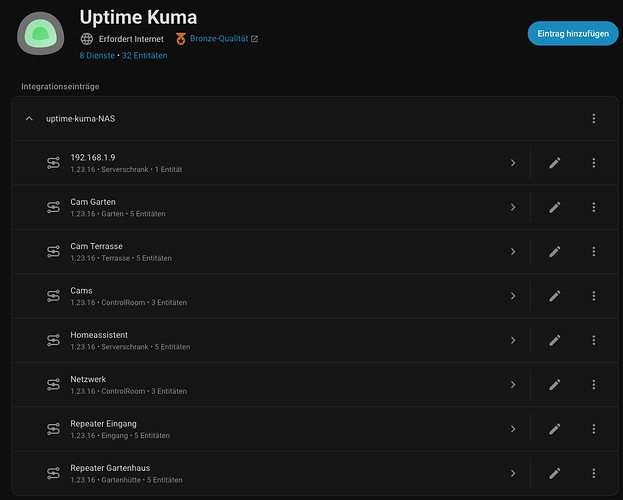This screenshot has width=623, height=500.
Task: Click the Uptime Kuma logo icon
Action: coord(40,34)
